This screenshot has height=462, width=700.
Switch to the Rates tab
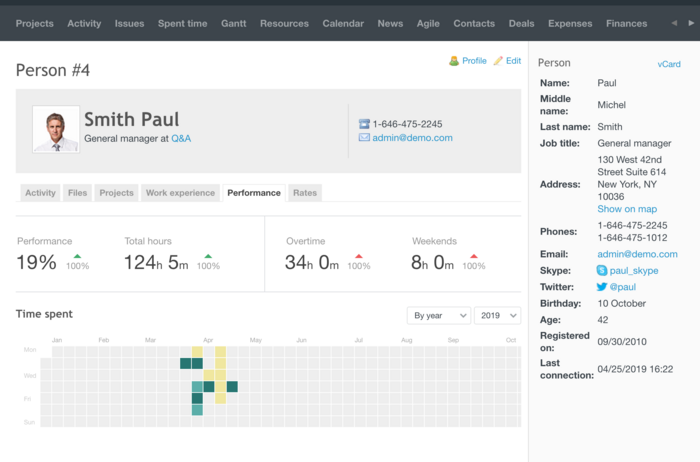tap(304, 193)
